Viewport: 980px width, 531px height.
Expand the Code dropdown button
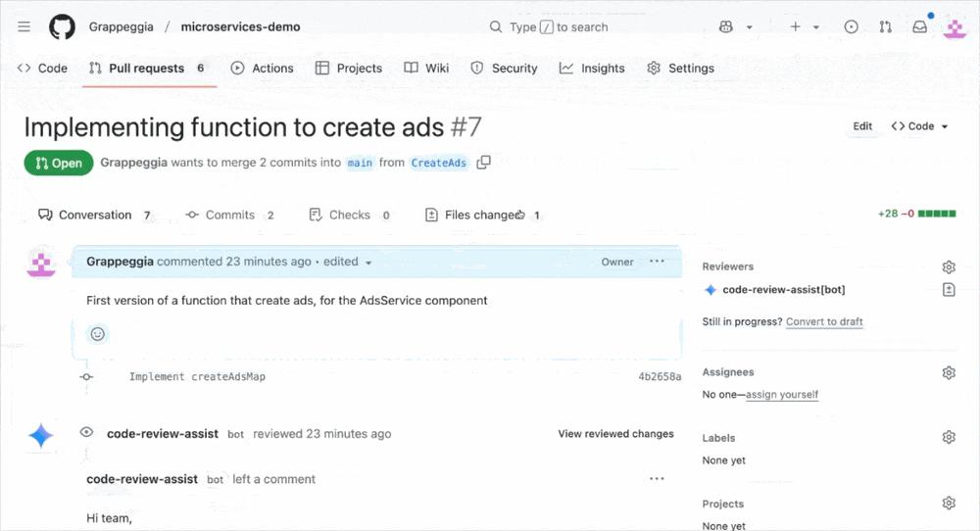[x=919, y=126]
